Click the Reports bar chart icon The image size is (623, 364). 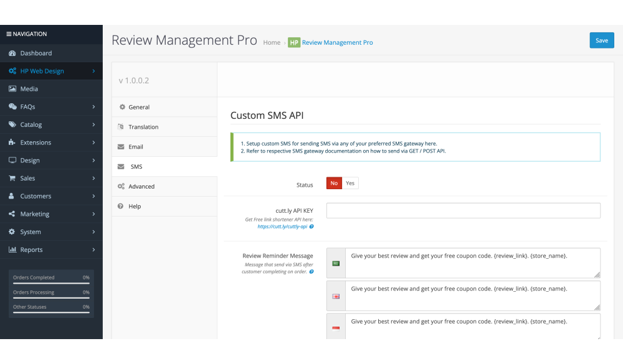pyautogui.click(x=12, y=250)
